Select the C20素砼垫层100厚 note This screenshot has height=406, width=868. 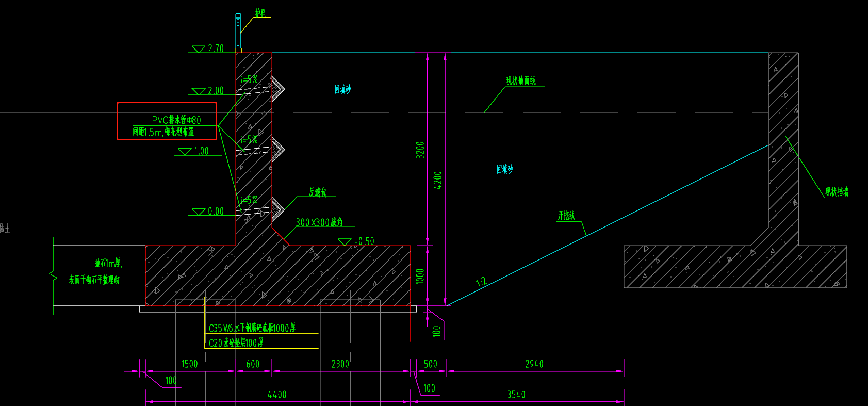[236, 343]
